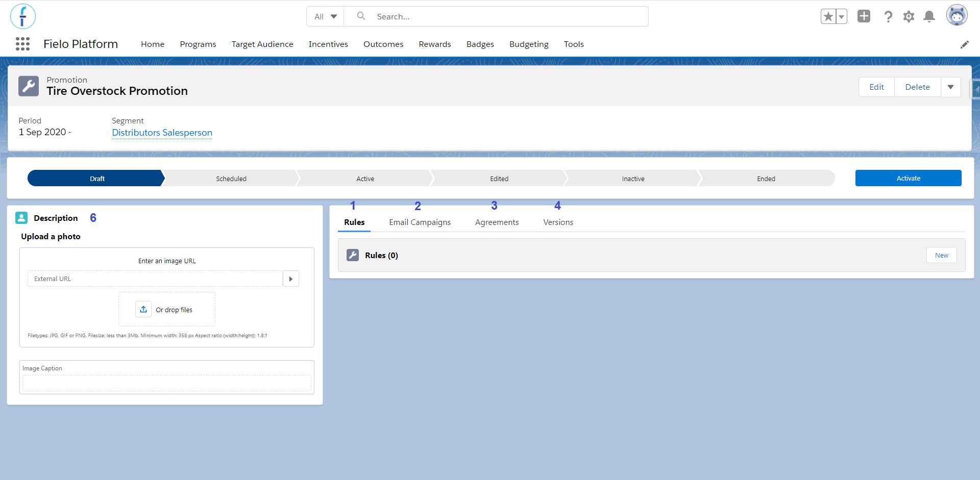Open the Favorites star icon
The image size is (980, 480).
point(828,16)
